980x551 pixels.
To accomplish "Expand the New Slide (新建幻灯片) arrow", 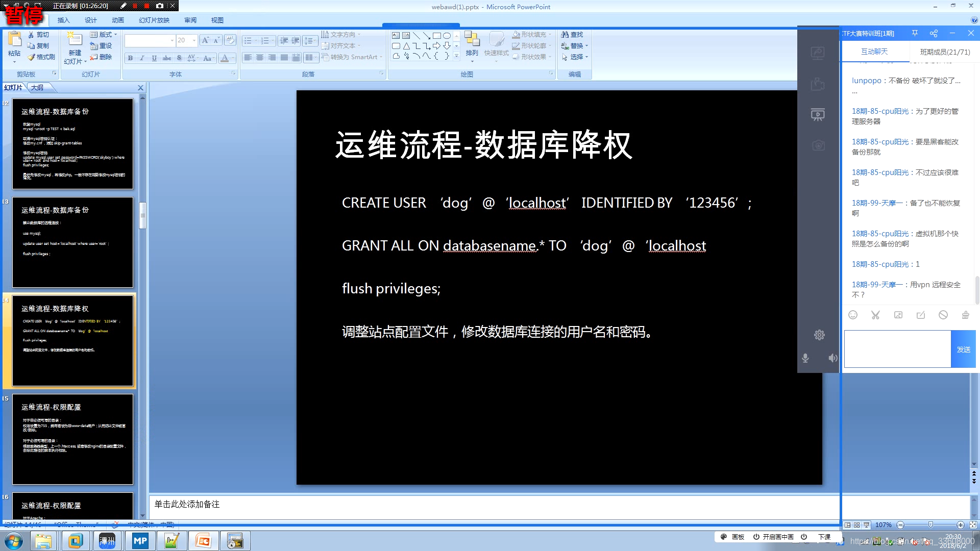I will (85, 62).
